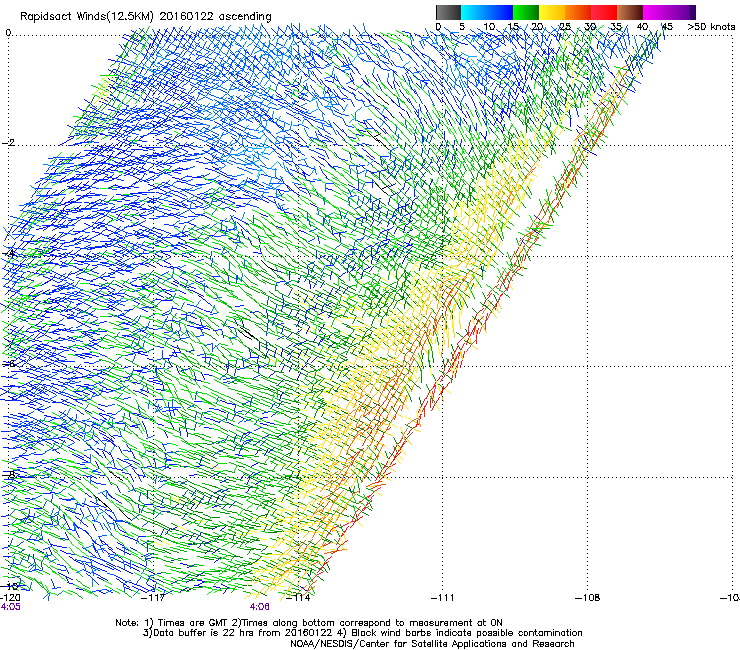Click the cyan 5-10 knots legend swatch
740x650 pixels.
(x=474, y=12)
